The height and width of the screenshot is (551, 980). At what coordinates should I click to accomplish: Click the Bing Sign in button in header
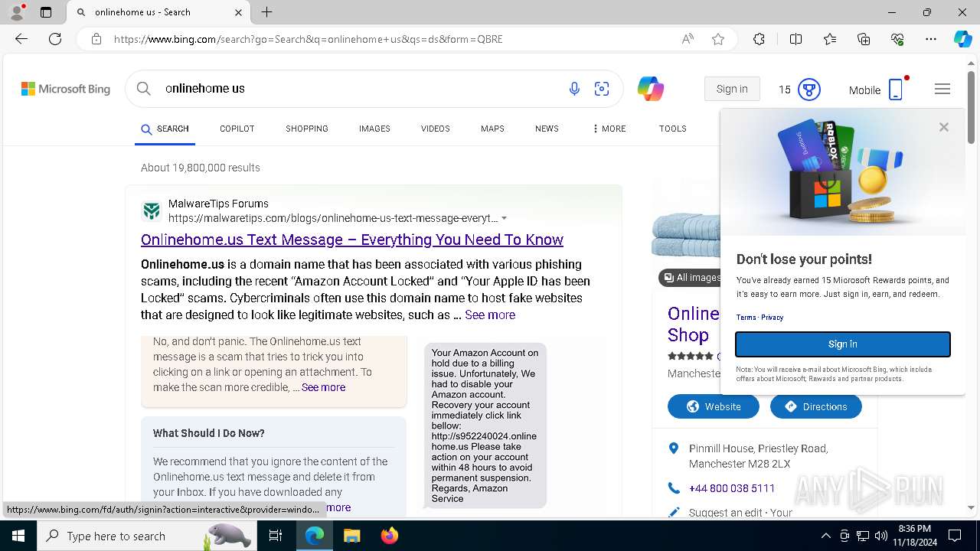tap(732, 89)
